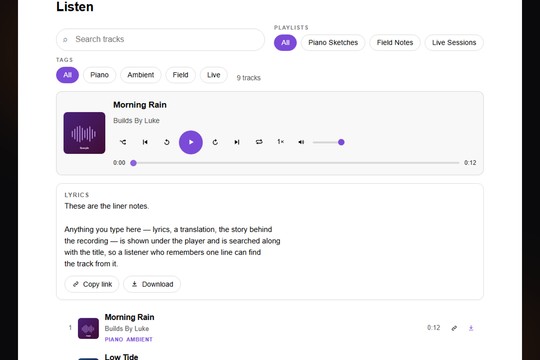Toggle shuffle in the player
The height and width of the screenshot is (360, 540).
click(x=123, y=142)
